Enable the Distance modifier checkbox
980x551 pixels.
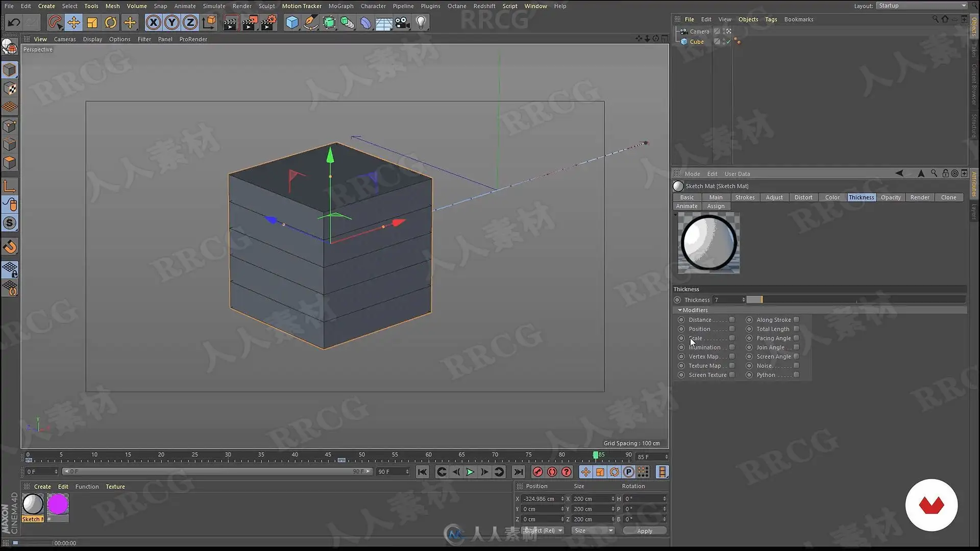[732, 320]
